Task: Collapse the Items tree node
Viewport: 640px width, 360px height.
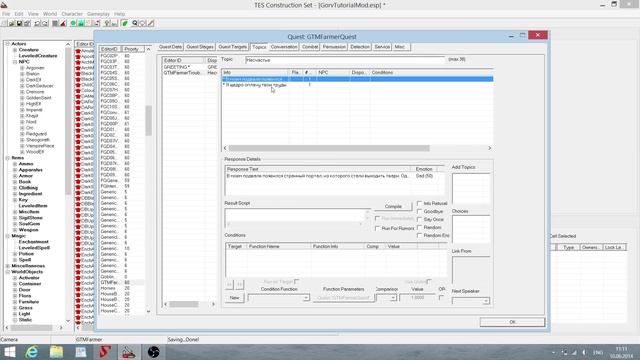Action: coord(8,158)
